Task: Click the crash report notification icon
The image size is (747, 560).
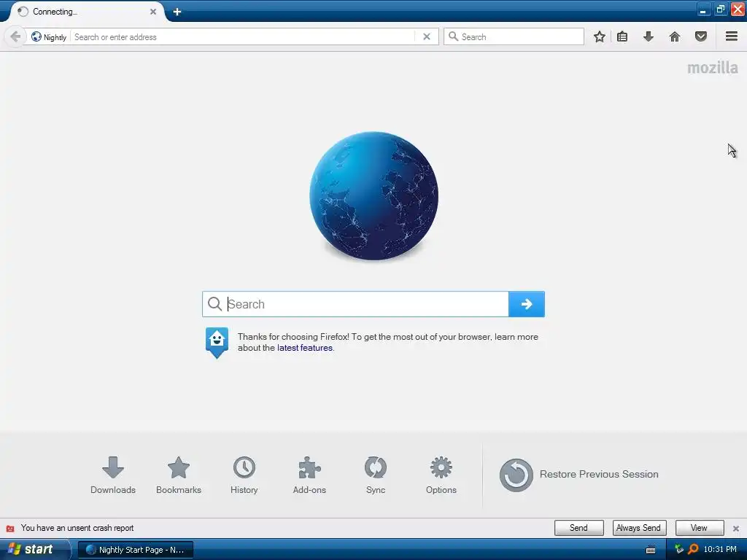Action: [x=10, y=528]
